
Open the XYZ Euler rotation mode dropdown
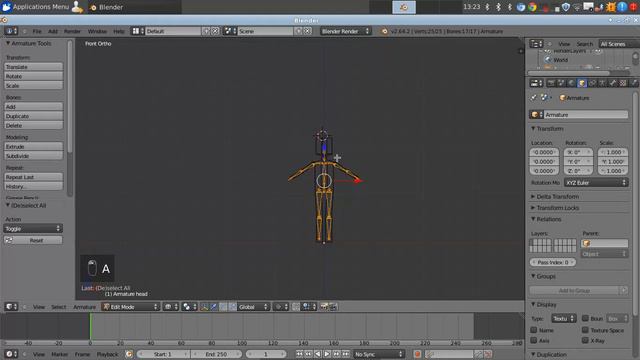point(596,182)
